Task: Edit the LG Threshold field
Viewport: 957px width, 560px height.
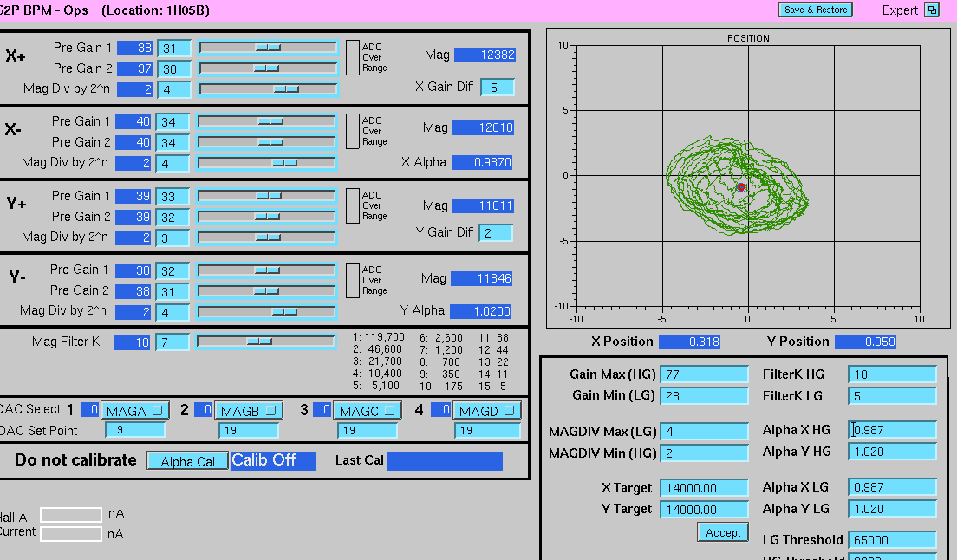Action: coord(892,540)
